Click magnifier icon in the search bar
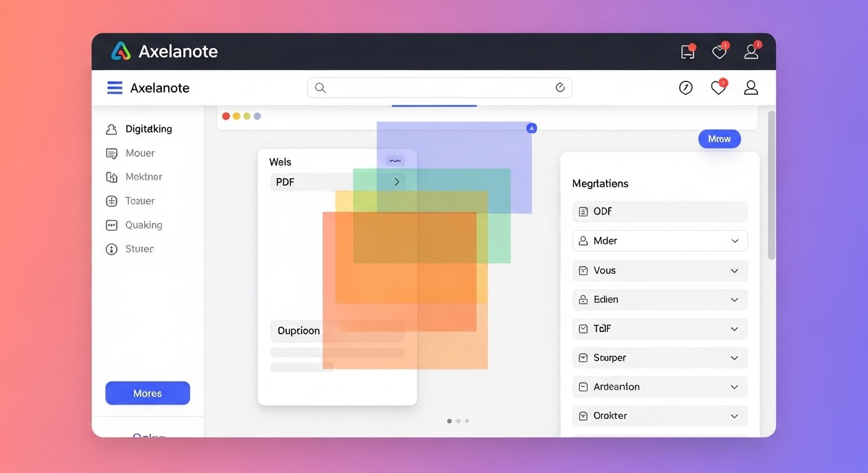 coord(320,88)
